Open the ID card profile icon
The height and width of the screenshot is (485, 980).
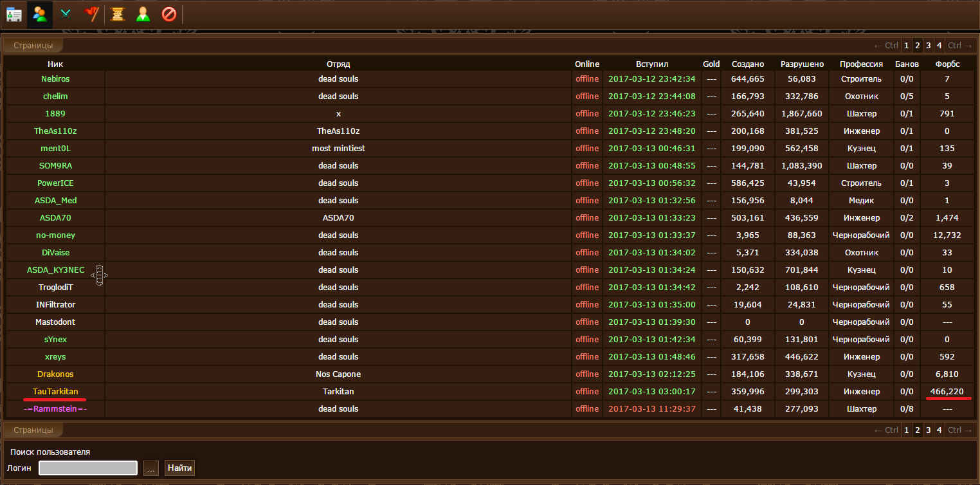point(14,14)
